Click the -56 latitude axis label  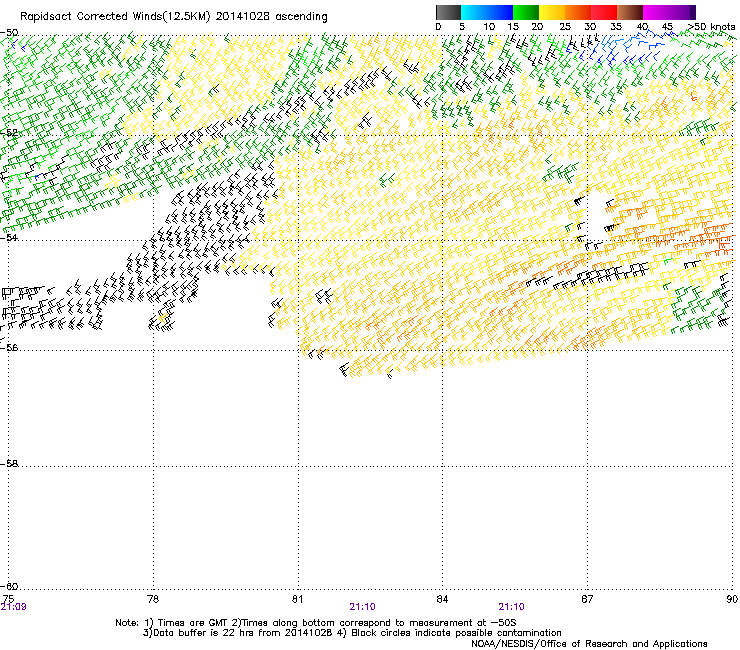point(9,348)
